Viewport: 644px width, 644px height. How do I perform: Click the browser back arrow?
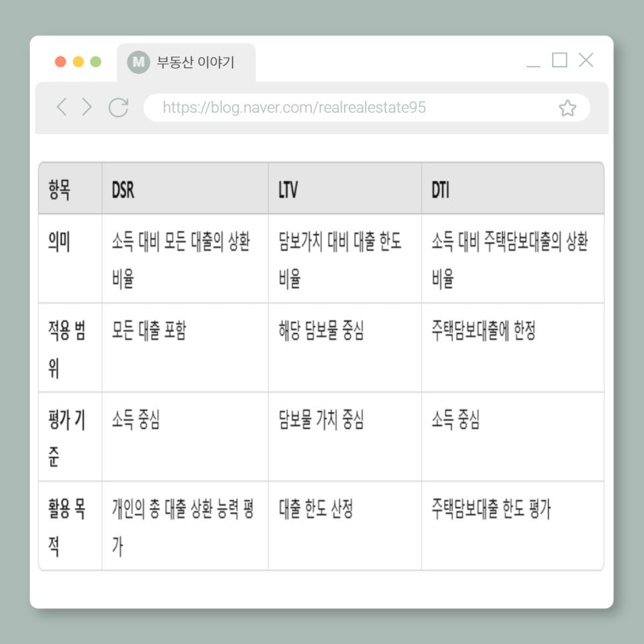tap(61, 107)
